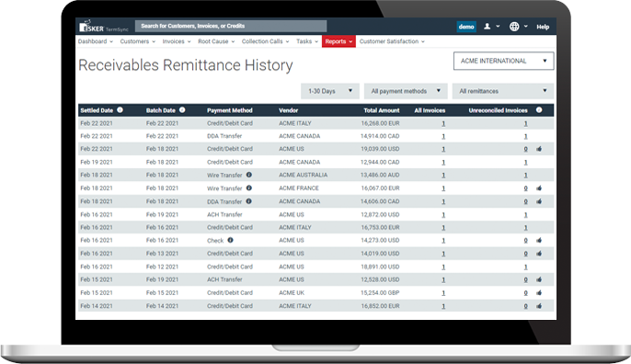Click the Unreconciled Invoices info icon
Image resolution: width=631 pixels, height=364 pixels.
(539, 109)
